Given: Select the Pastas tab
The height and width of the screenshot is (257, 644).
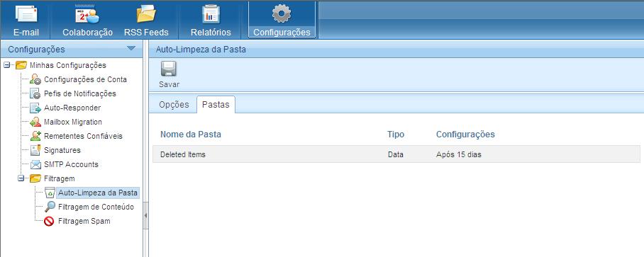Looking at the screenshot, I should pyautogui.click(x=216, y=105).
